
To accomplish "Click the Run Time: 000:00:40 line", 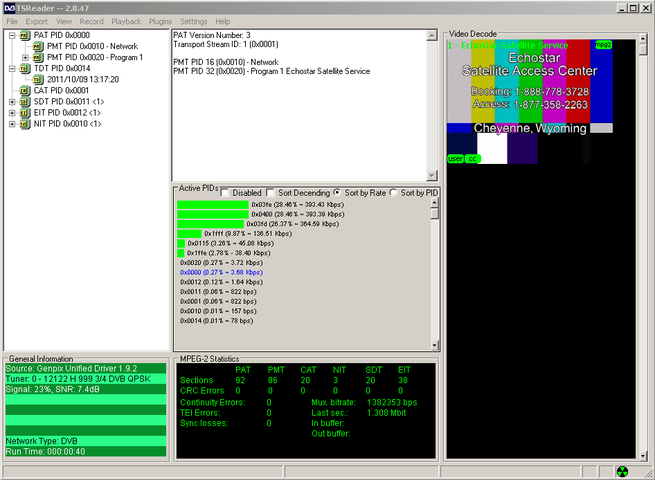I will point(86,452).
